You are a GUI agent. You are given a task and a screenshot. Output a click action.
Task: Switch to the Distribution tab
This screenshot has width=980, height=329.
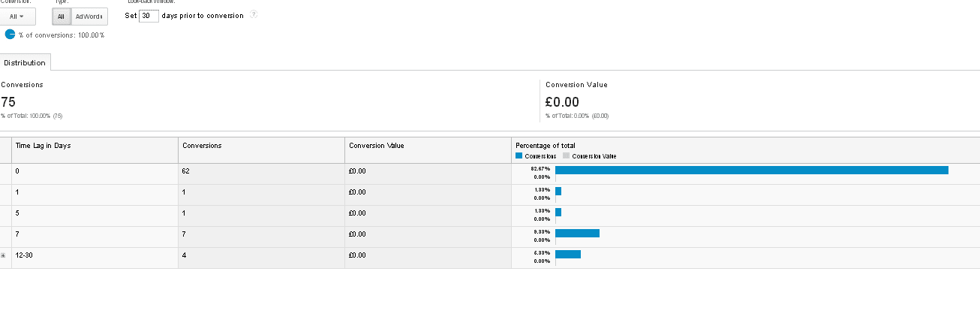(x=25, y=62)
